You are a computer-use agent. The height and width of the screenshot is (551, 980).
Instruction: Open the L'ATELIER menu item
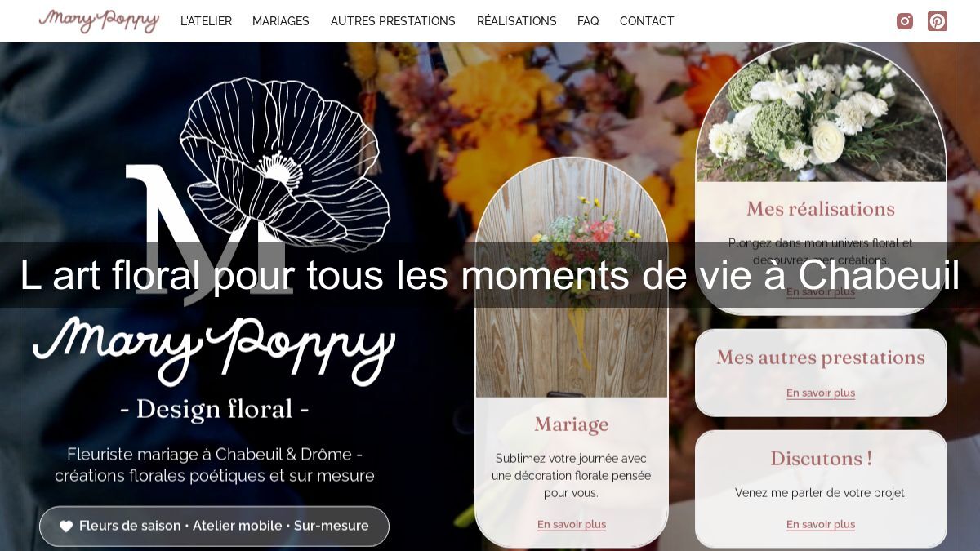pos(206,21)
